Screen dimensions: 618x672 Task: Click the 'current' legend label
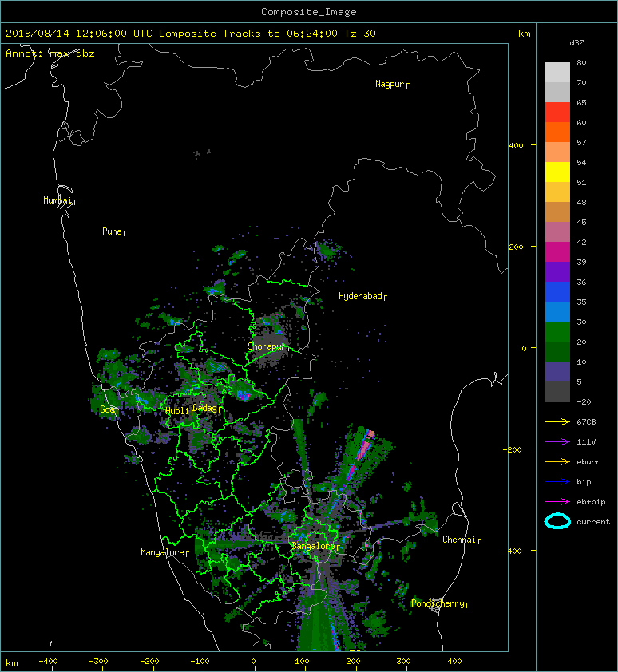click(x=593, y=522)
